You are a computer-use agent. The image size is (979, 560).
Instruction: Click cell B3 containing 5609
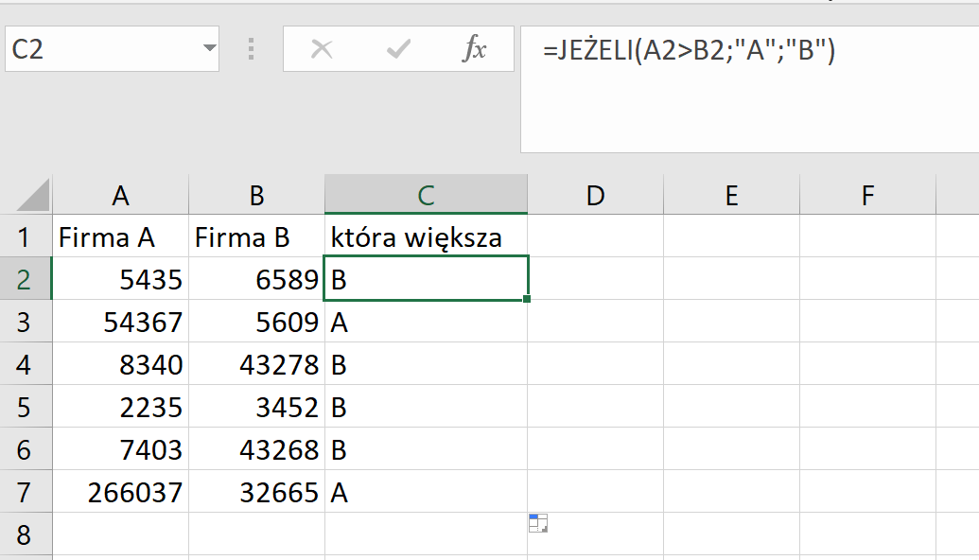[x=255, y=322]
